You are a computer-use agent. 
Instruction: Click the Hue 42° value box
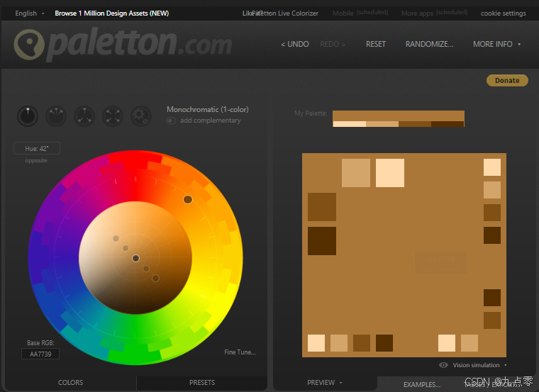click(x=37, y=148)
